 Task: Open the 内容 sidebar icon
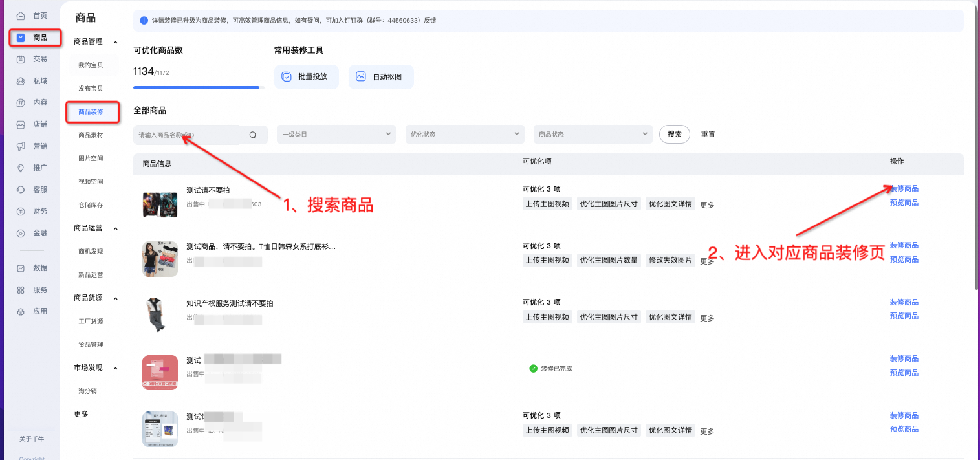tap(21, 102)
